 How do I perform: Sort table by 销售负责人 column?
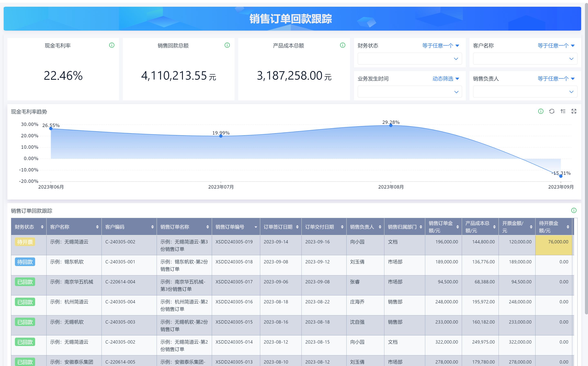tap(380, 227)
